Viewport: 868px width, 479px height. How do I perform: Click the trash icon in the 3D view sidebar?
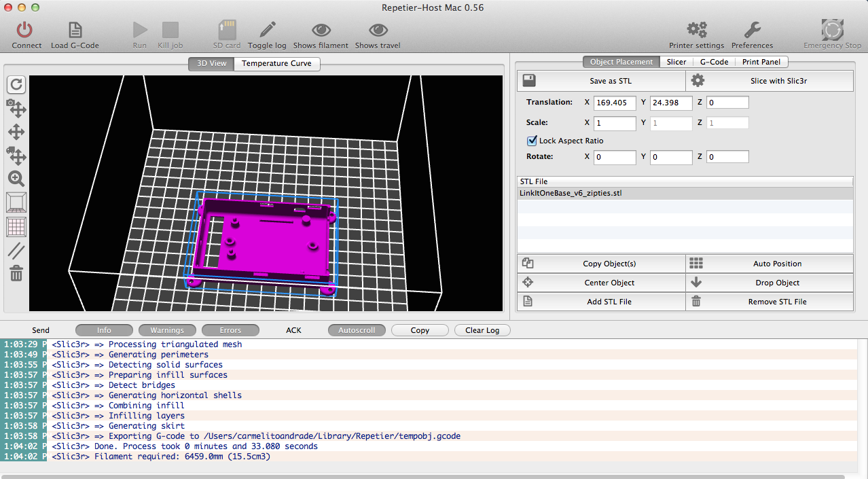(16, 273)
